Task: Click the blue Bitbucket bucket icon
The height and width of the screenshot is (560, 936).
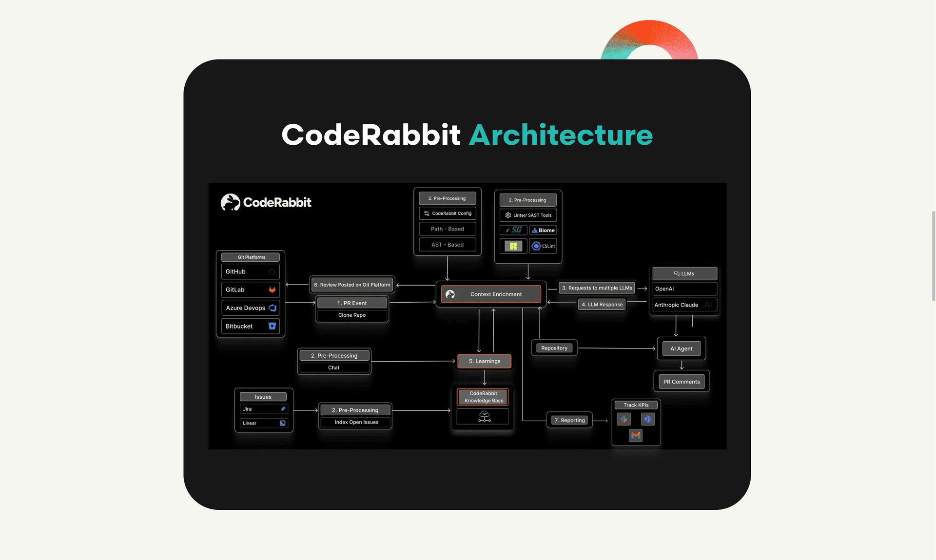Action: click(272, 326)
